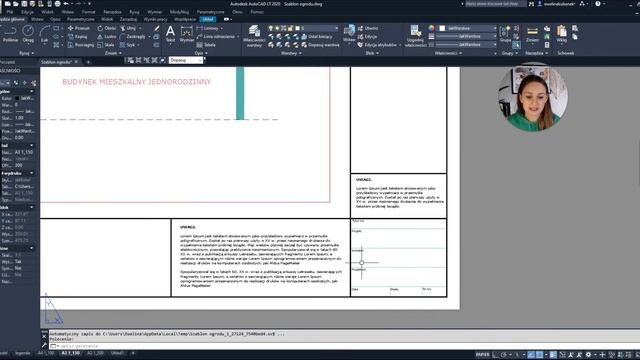Click the Utwórz create block icon
This screenshot has height=360, width=640.
[368, 28]
